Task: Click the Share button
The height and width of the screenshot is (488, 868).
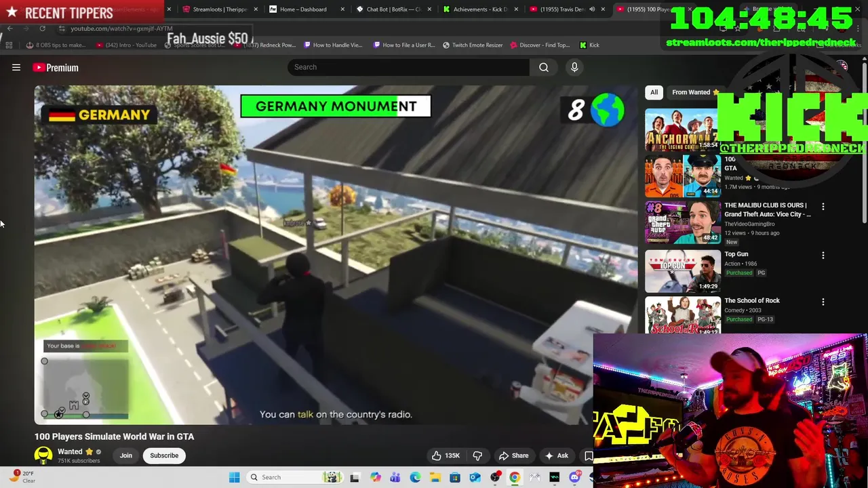Action: coord(513,455)
